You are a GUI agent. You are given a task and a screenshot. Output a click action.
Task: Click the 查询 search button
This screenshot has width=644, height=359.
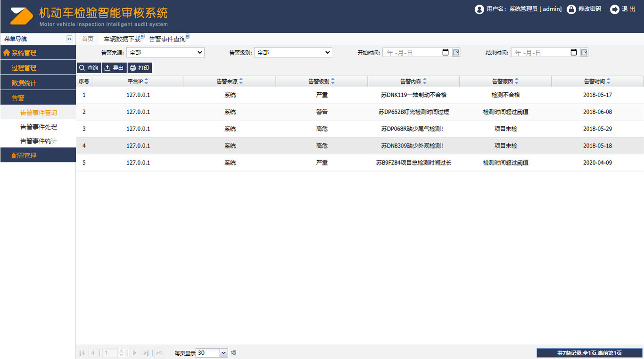click(x=89, y=68)
